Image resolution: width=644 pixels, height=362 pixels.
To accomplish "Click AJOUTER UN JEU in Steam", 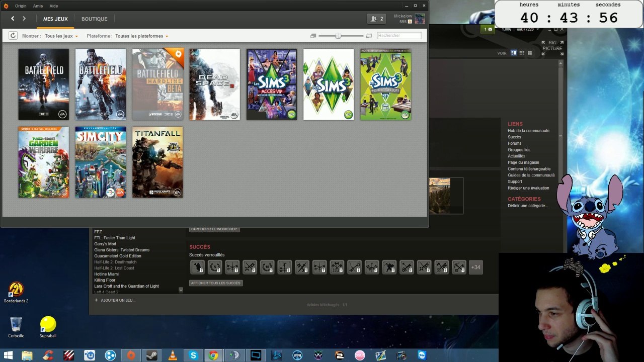I will point(115,300).
